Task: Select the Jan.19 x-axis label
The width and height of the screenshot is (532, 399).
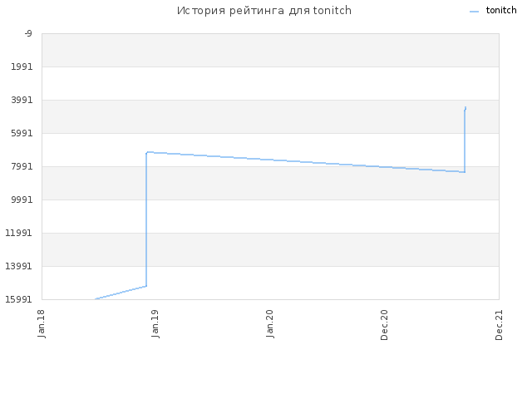Action: (x=155, y=323)
